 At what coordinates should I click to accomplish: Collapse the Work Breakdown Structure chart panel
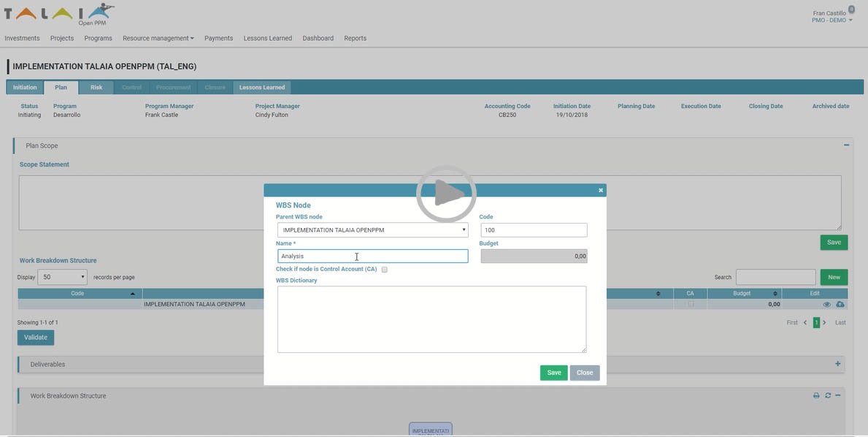[x=838, y=395]
